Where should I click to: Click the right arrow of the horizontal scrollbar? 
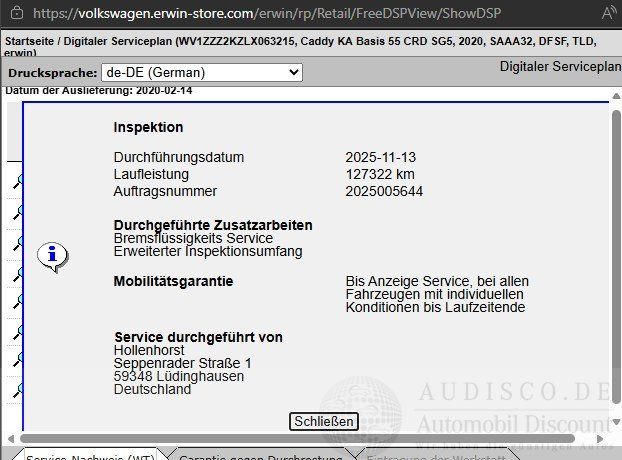[611, 438]
